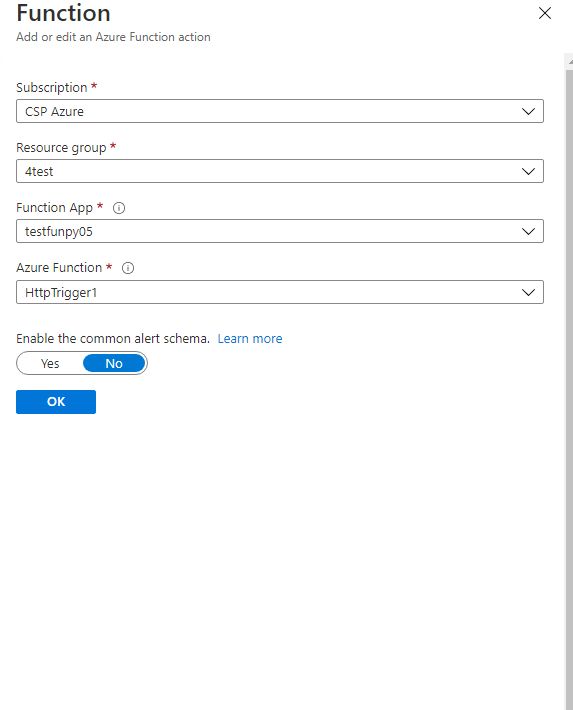The width and height of the screenshot is (573, 710).
Task: Expand the Resource group dropdown showing 4test
Action: tap(279, 171)
